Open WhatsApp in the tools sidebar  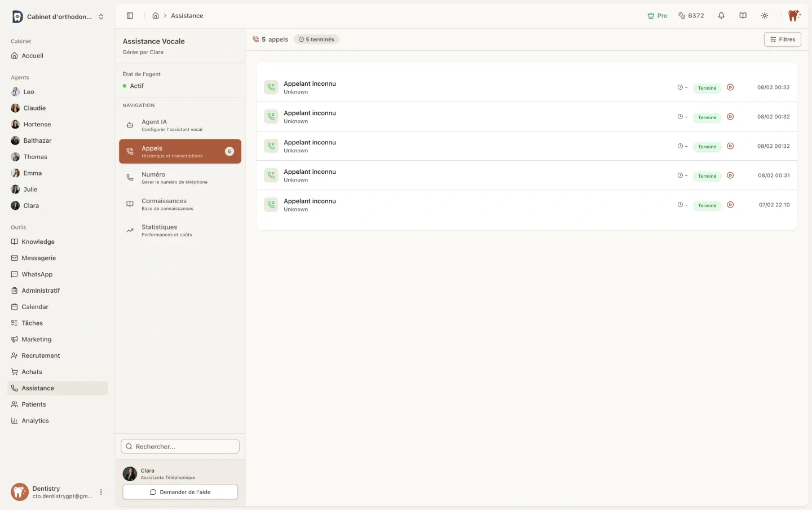point(37,274)
